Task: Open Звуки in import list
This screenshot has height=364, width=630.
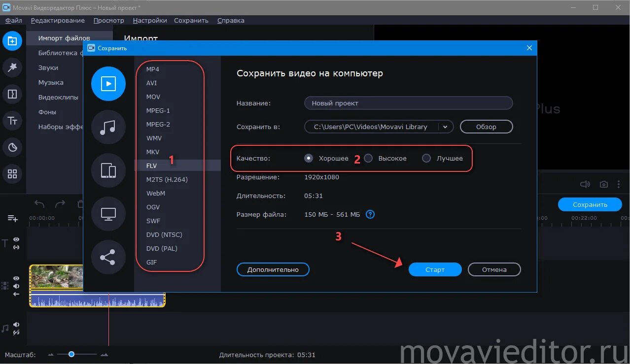Action: tap(48, 67)
